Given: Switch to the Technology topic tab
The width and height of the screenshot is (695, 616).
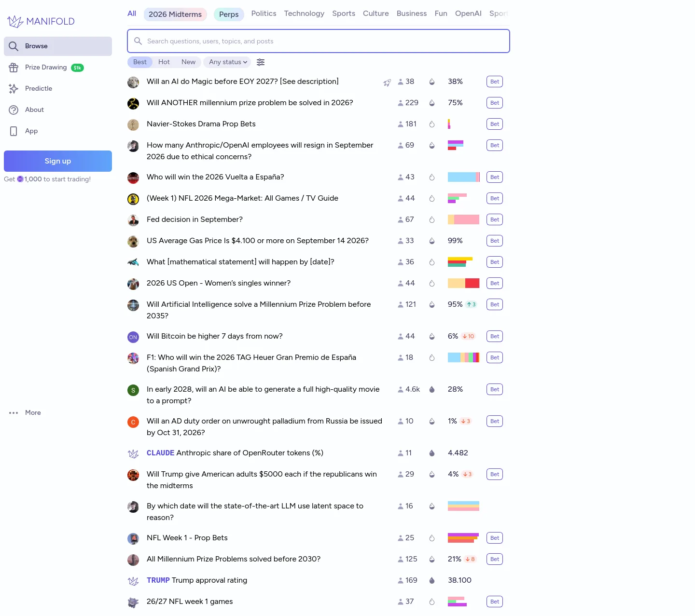Looking at the screenshot, I should (x=304, y=14).
